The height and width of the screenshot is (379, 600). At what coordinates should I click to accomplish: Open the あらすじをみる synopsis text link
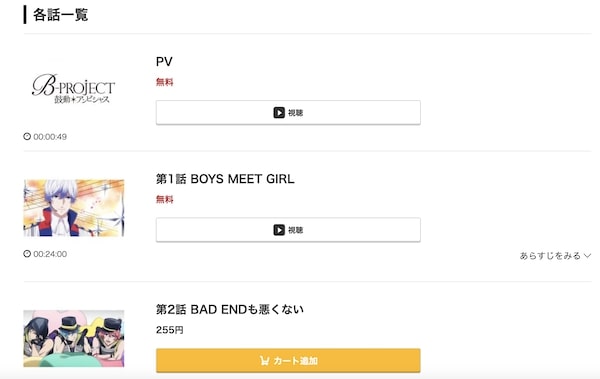550,256
